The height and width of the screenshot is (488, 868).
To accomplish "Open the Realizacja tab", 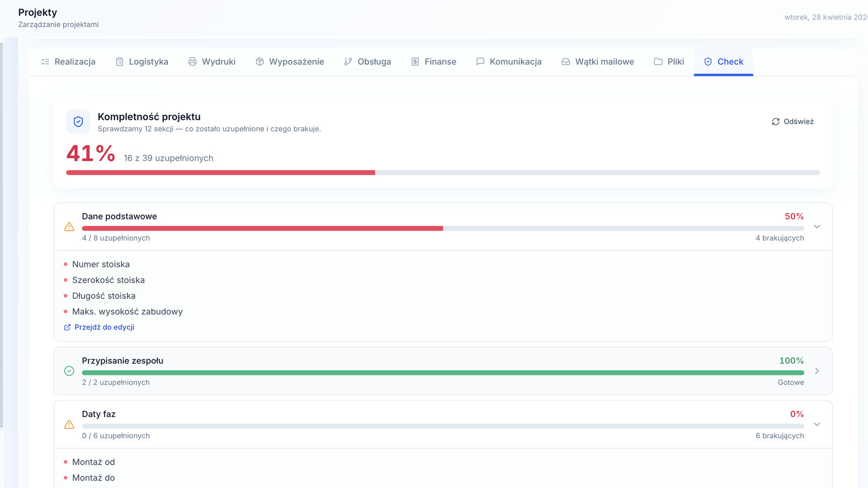I will 68,62.
